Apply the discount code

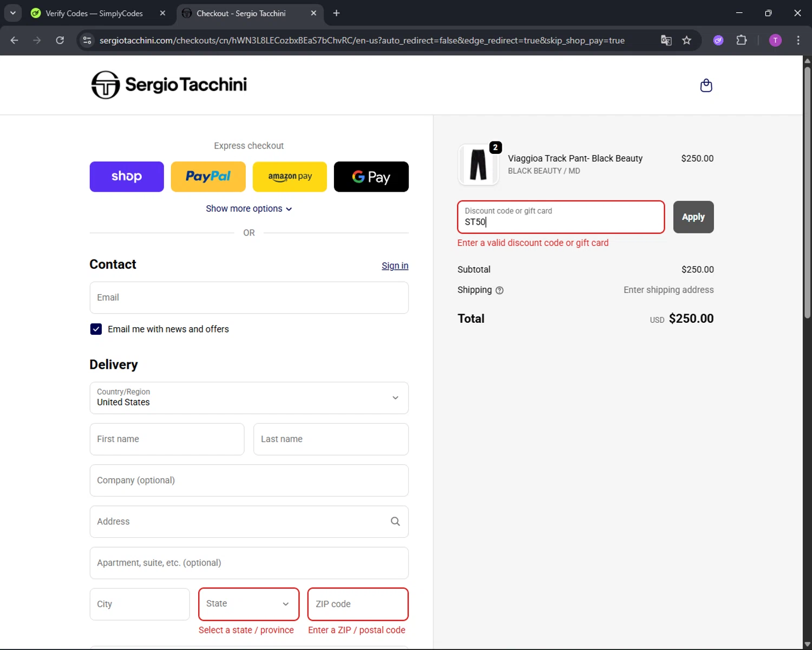(x=693, y=217)
